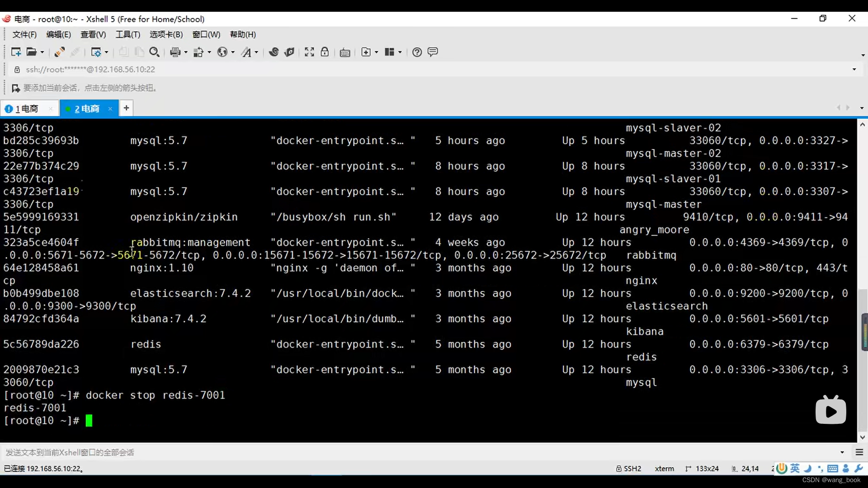Open the 窗口(W) menu
The image size is (868, 488).
coord(206,34)
